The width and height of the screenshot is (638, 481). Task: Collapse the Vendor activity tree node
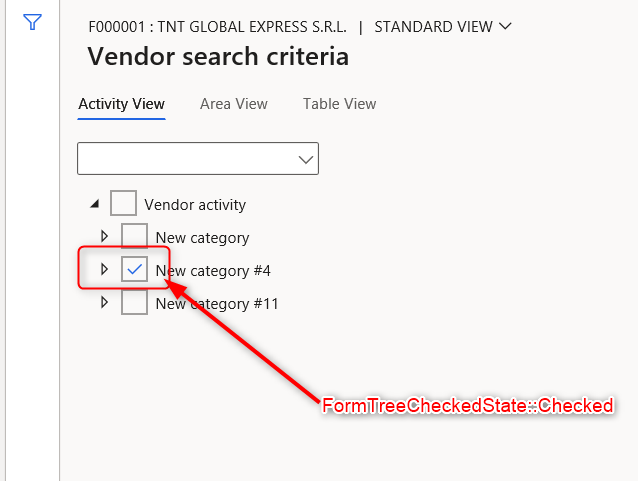click(95, 204)
